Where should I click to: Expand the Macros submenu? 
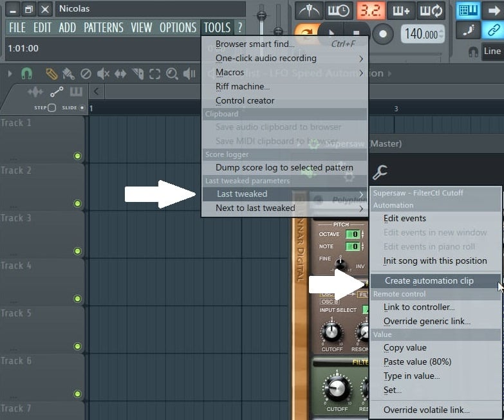coord(285,72)
